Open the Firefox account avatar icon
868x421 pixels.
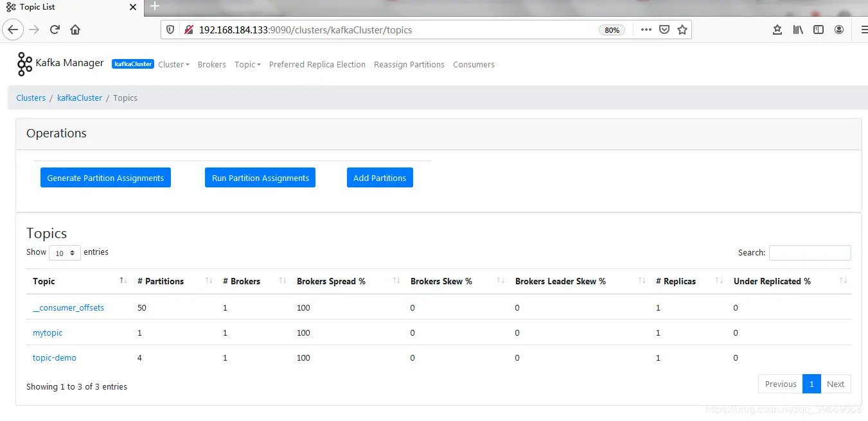[x=839, y=30]
